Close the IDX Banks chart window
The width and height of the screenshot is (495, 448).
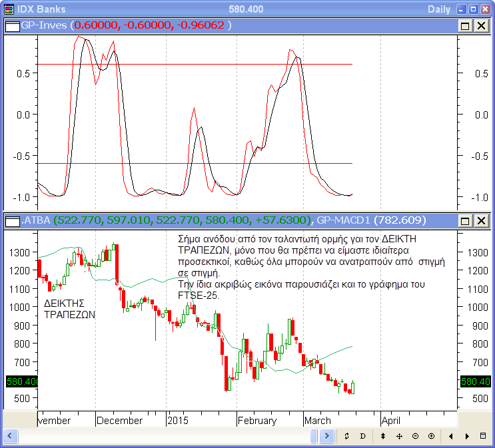point(485,9)
